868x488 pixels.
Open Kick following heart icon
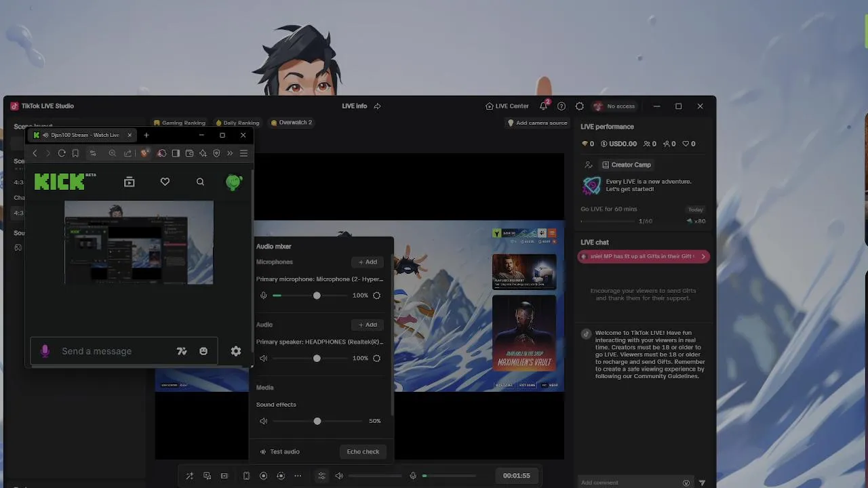[x=165, y=182]
